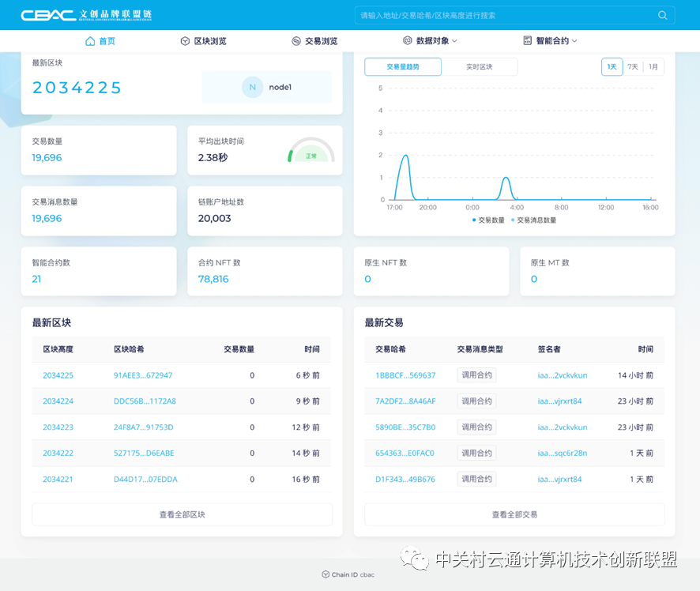Open block hash 527175...D6EABE
Image resolution: width=700 pixels, height=591 pixels.
144,453
